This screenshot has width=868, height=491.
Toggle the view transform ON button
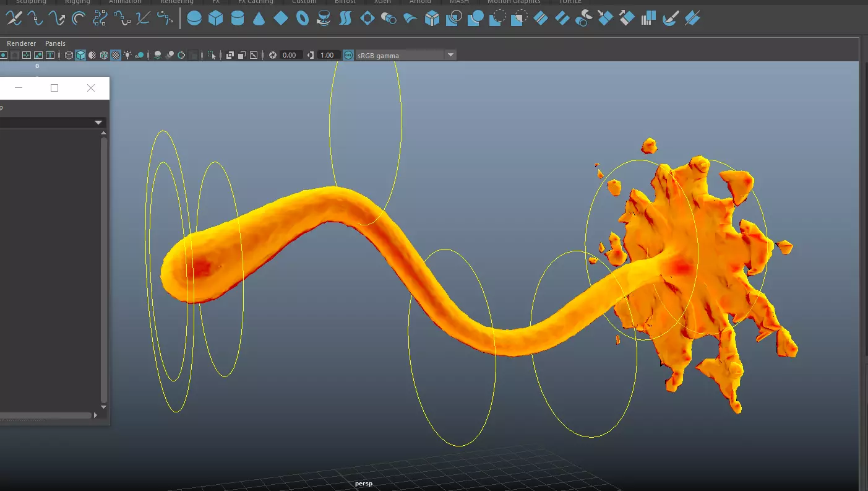(x=348, y=55)
